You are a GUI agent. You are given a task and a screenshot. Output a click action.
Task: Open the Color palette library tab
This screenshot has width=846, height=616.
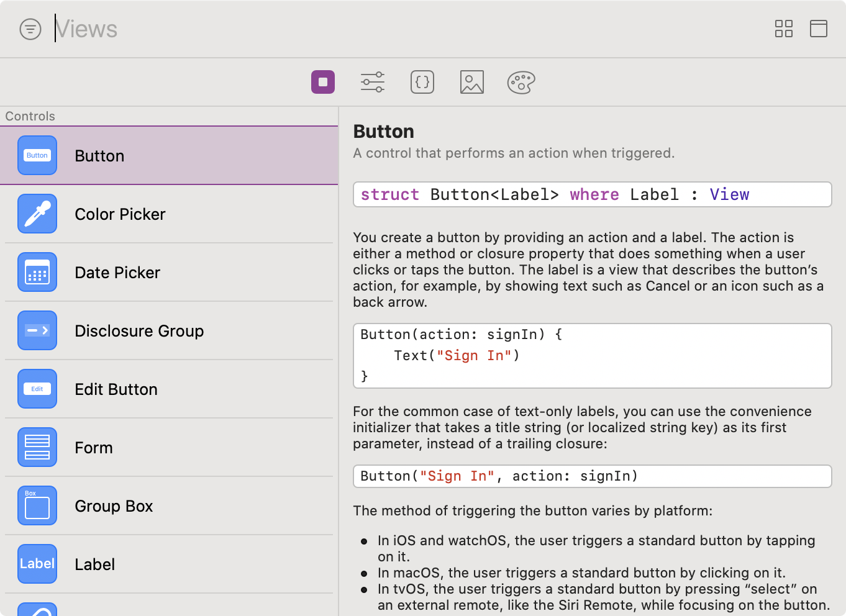pyautogui.click(x=521, y=82)
